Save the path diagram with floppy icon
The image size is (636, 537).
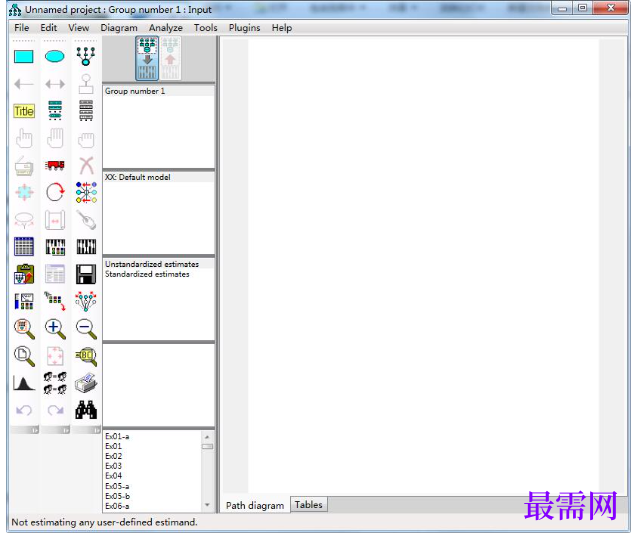(x=86, y=274)
